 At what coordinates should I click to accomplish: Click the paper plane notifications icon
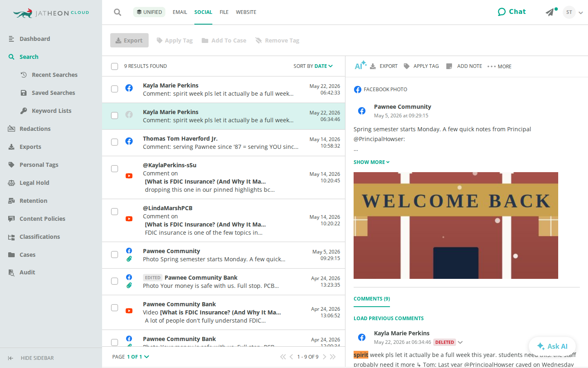coord(550,12)
